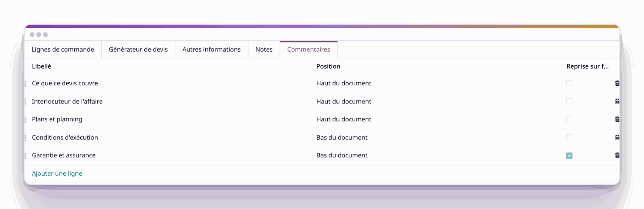
Task: Click drag handle of 'Garantie et assurance'
Action: (25, 156)
